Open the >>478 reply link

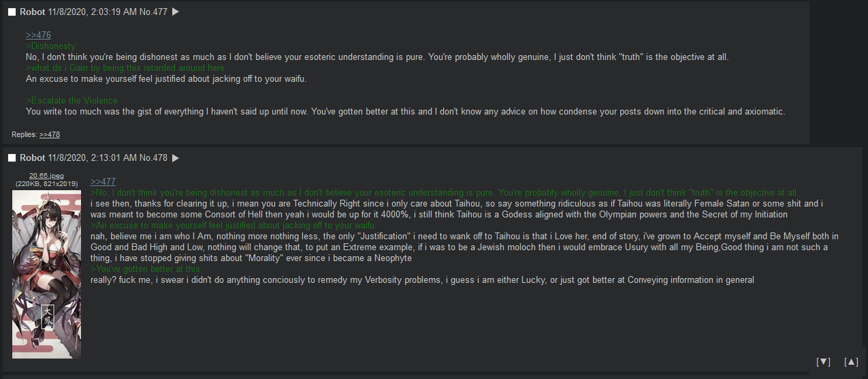click(x=50, y=134)
